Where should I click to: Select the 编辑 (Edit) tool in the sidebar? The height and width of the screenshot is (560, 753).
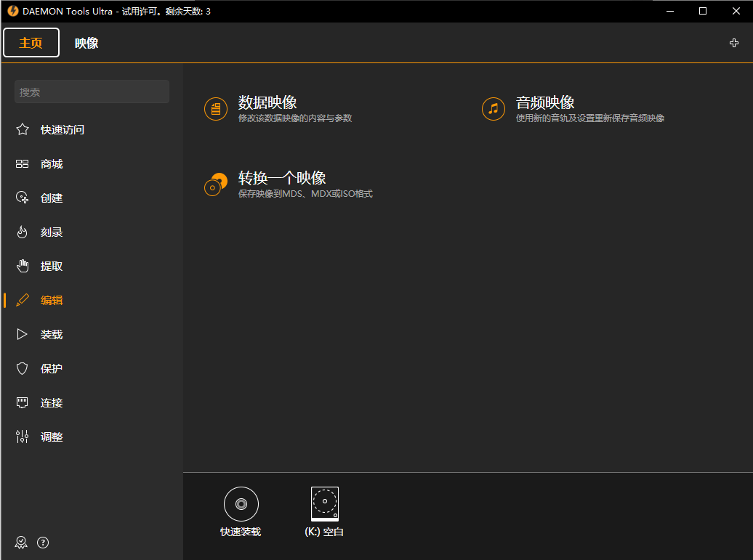click(x=51, y=299)
